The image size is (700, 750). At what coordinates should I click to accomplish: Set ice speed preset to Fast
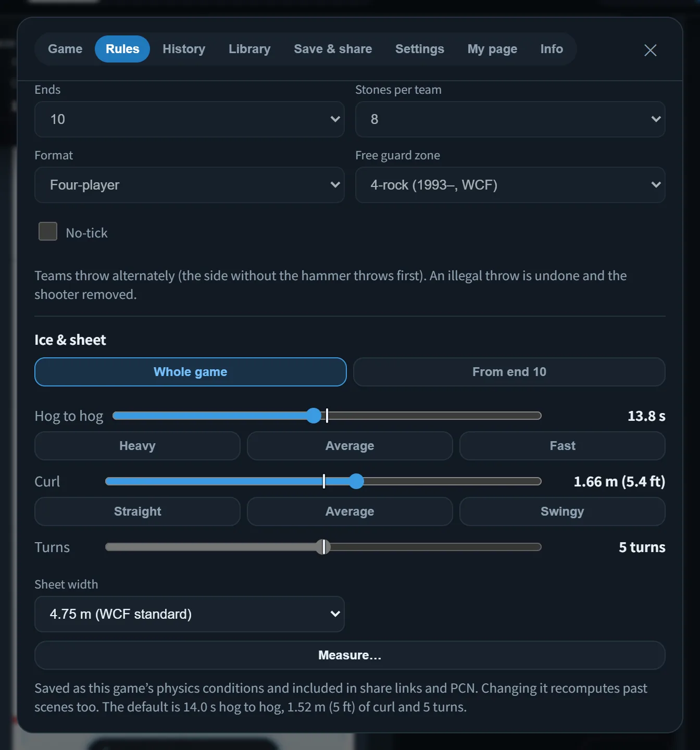[562, 446]
